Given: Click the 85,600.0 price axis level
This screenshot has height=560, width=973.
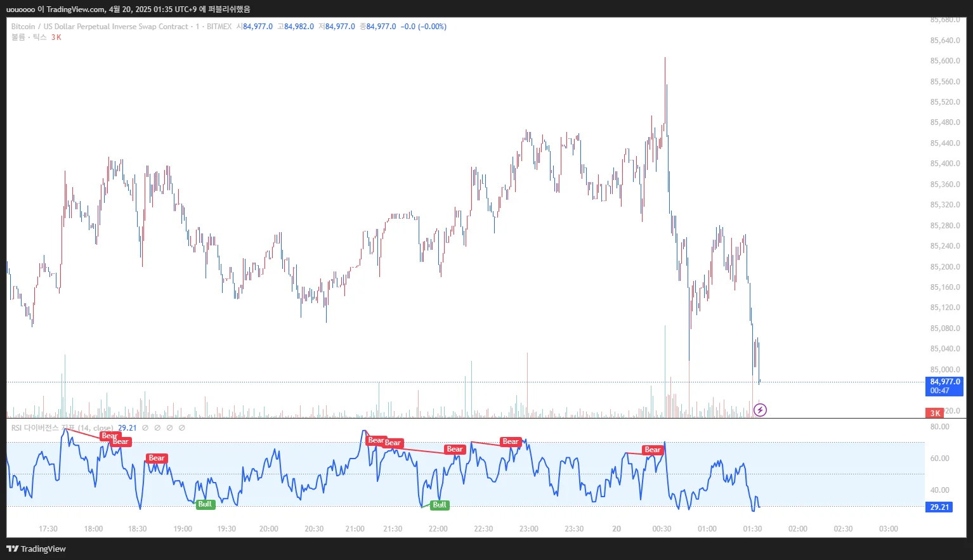Looking at the screenshot, I should click(945, 61).
